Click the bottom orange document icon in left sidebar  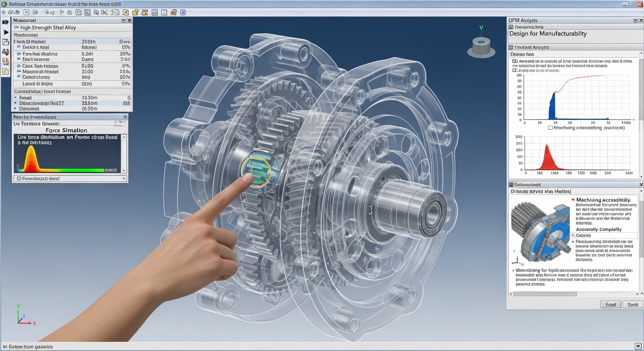tap(5, 72)
